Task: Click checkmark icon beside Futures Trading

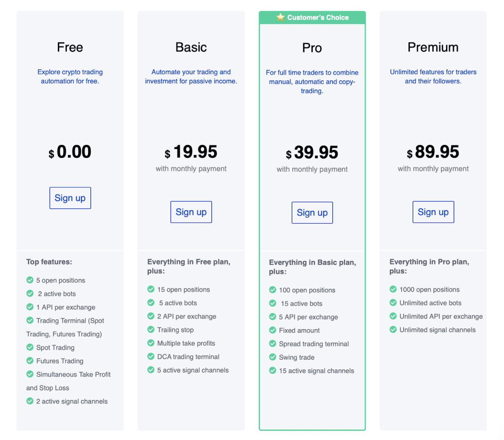Action: 30,361
